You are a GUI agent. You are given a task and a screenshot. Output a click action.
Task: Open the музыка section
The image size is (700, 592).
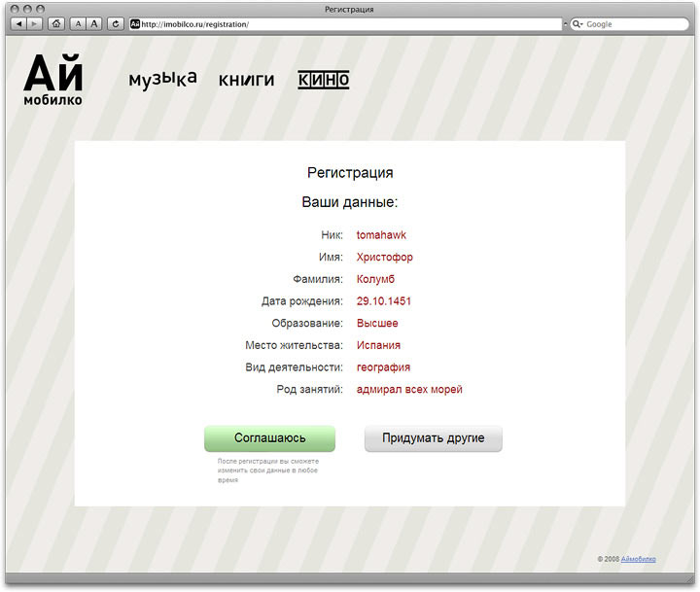(162, 79)
